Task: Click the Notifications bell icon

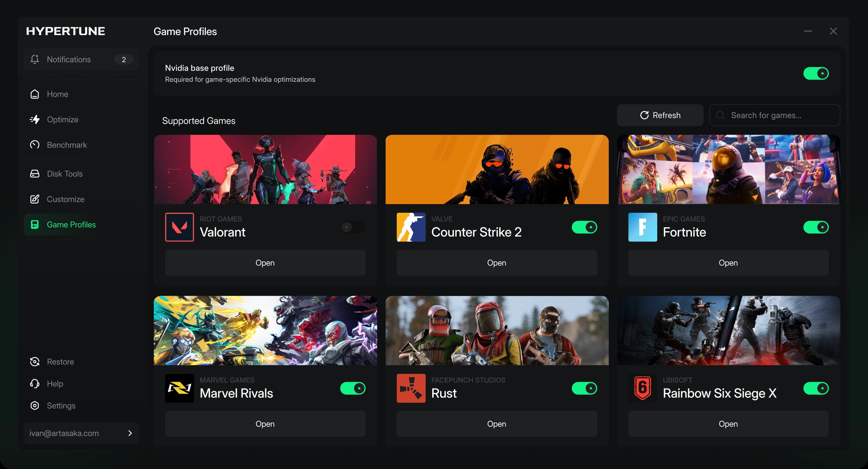Action: pos(35,59)
